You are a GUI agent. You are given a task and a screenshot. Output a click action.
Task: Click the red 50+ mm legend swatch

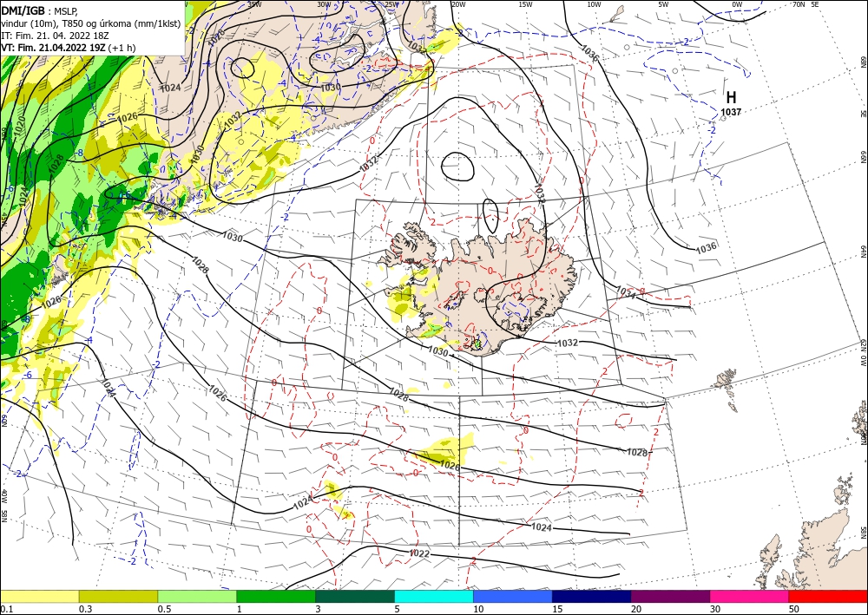pos(828,596)
